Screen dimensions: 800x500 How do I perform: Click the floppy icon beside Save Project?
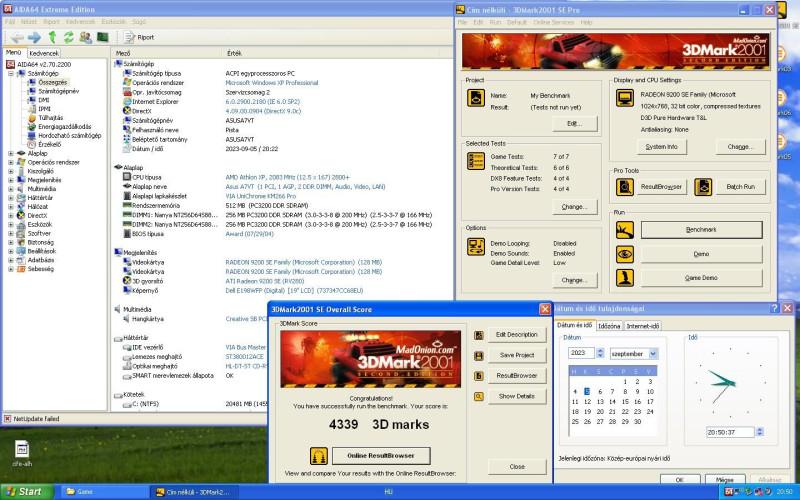(x=479, y=356)
